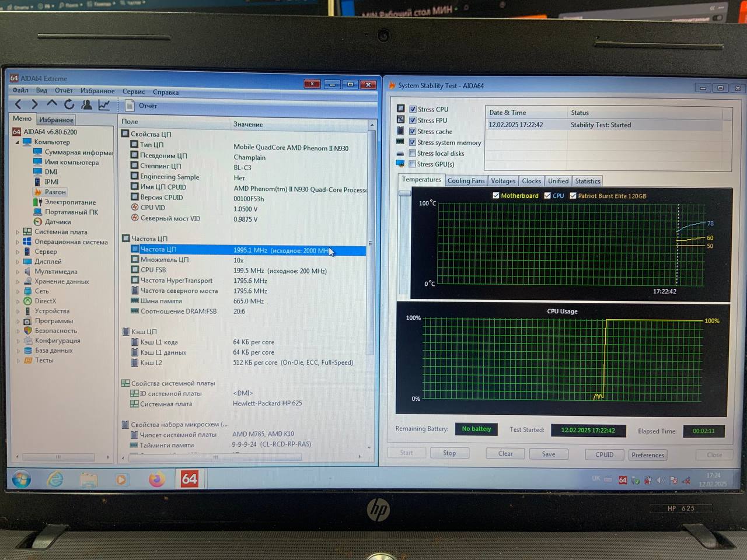The height and width of the screenshot is (560, 747).
Task: Open CPUID from the stability test window
Action: click(x=605, y=454)
